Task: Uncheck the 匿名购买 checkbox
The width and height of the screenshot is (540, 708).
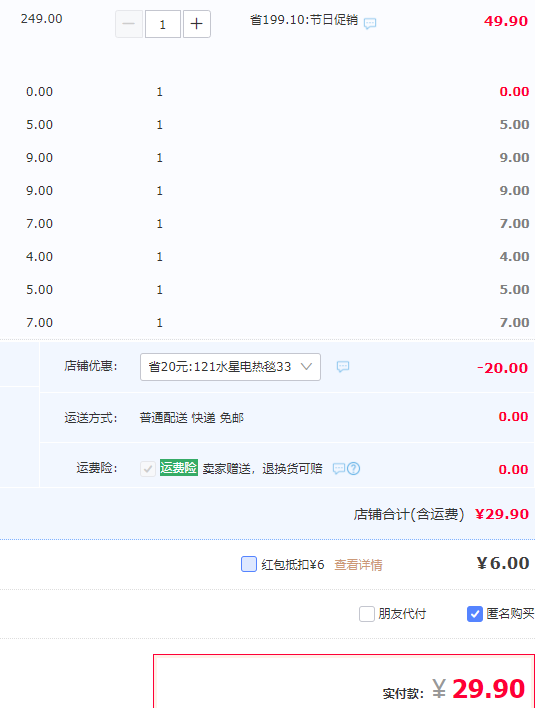Action: click(x=475, y=614)
